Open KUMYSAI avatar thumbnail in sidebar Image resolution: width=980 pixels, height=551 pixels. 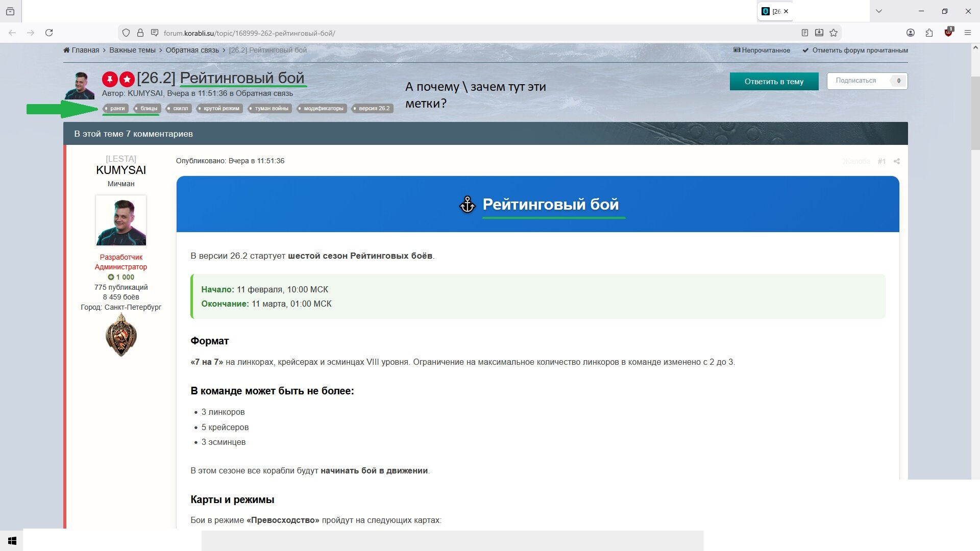point(121,220)
